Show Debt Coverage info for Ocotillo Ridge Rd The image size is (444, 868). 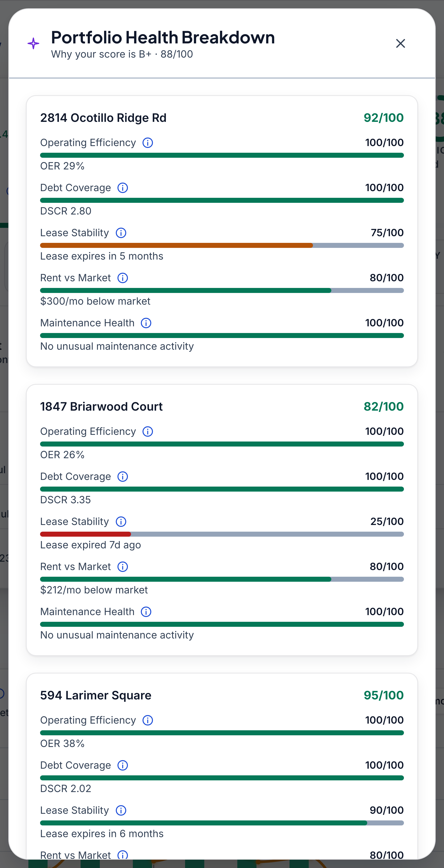[x=123, y=188]
